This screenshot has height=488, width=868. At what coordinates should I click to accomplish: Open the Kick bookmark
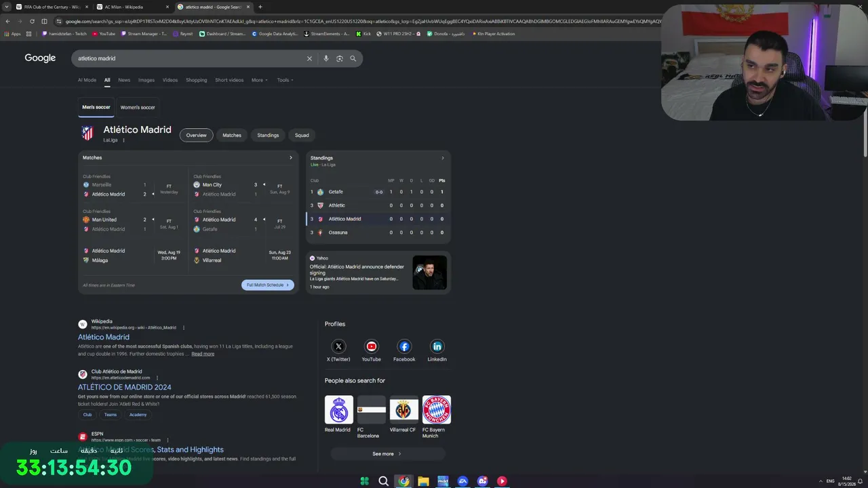tap(364, 34)
